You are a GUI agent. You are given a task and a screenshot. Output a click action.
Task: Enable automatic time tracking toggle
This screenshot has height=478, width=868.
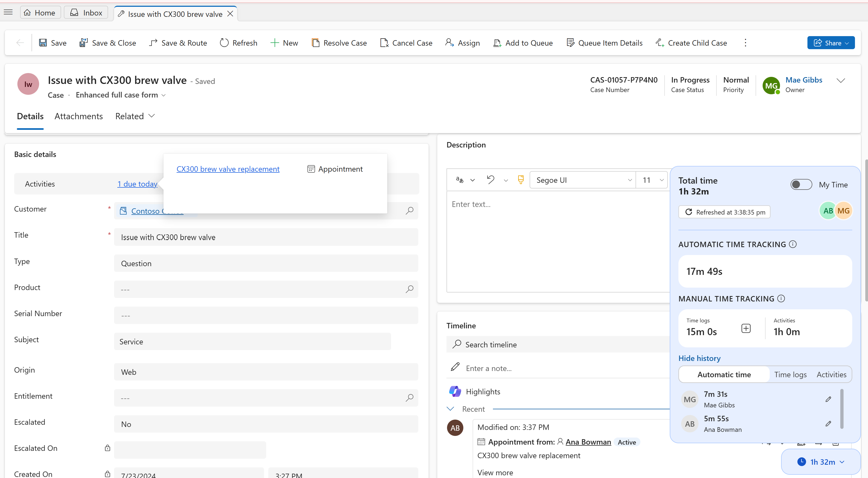801,184
